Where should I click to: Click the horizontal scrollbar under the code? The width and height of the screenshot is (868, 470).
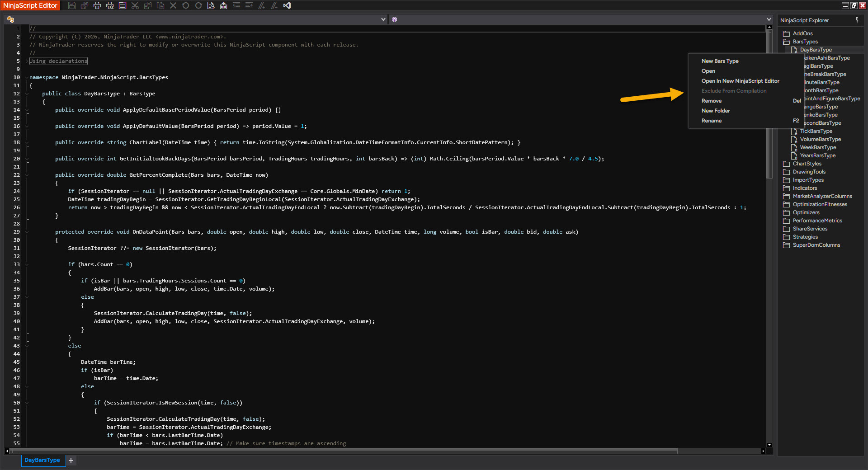(344, 451)
